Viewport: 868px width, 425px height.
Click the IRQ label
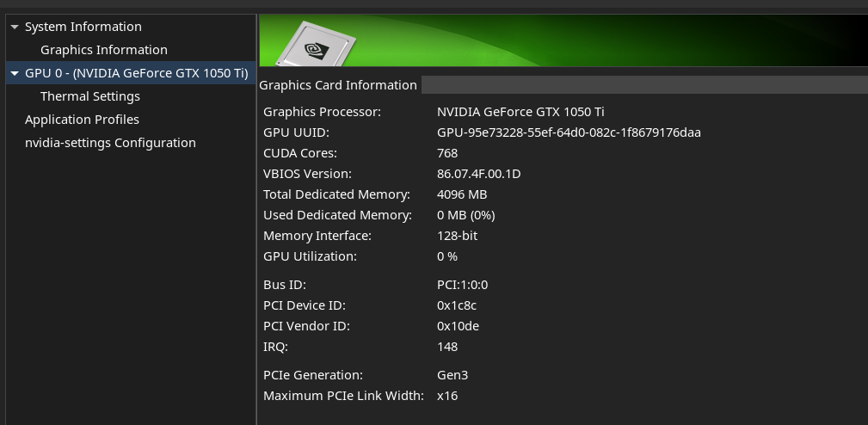click(275, 347)
